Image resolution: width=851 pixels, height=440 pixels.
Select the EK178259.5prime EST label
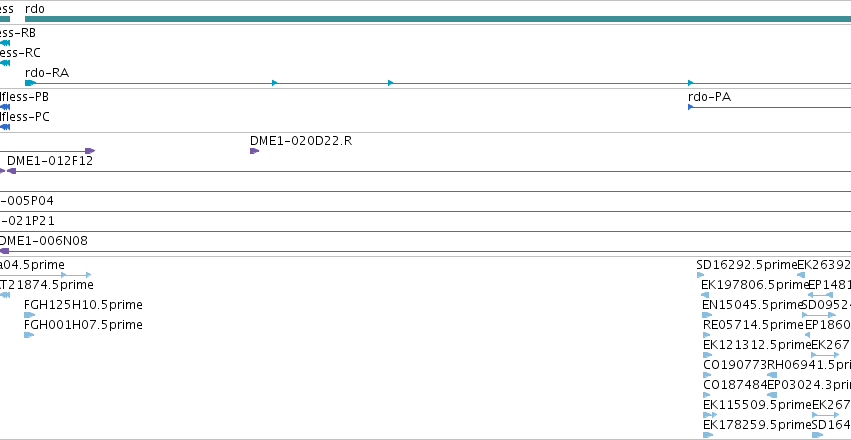pyautogui.click(x=757, y=425)
